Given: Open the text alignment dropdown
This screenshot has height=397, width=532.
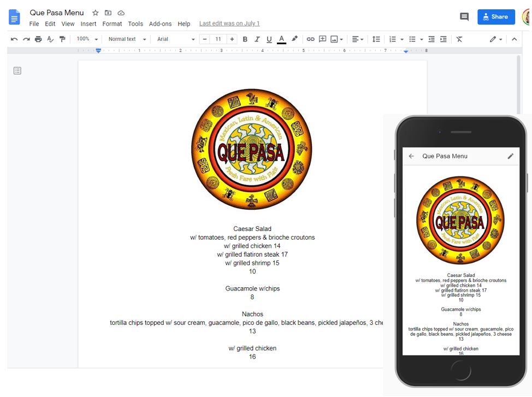Looking at the screenshot, I should (358, 39).
